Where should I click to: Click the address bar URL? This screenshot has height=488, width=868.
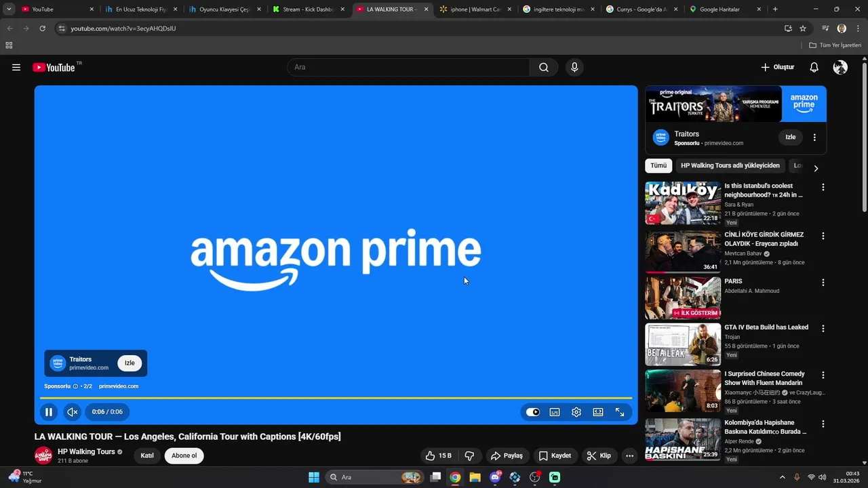pyautogui.click(x=123, y=28)
